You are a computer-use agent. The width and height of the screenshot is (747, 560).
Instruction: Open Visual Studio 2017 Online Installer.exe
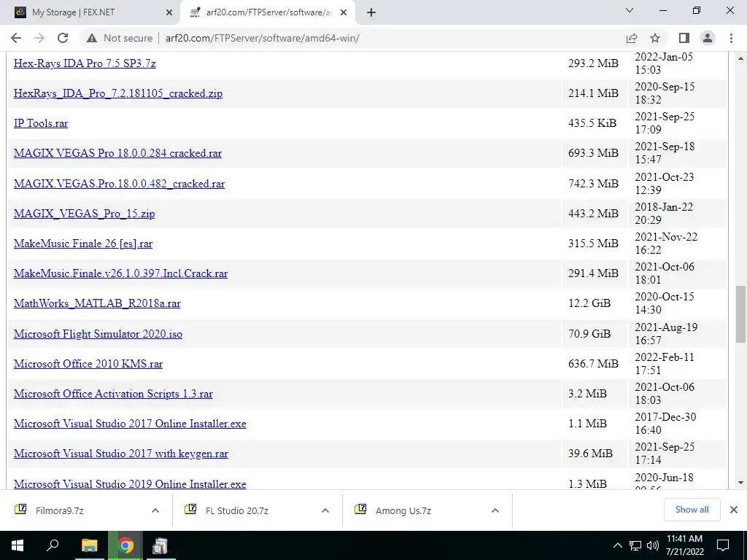pos(130,424)
